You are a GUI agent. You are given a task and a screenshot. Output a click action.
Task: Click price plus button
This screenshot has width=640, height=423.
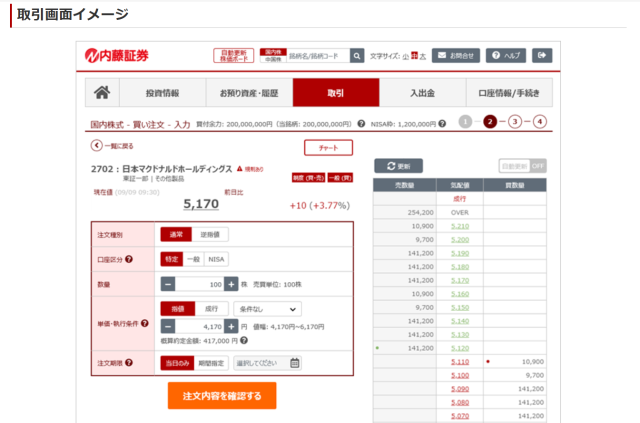pos(231,326)
